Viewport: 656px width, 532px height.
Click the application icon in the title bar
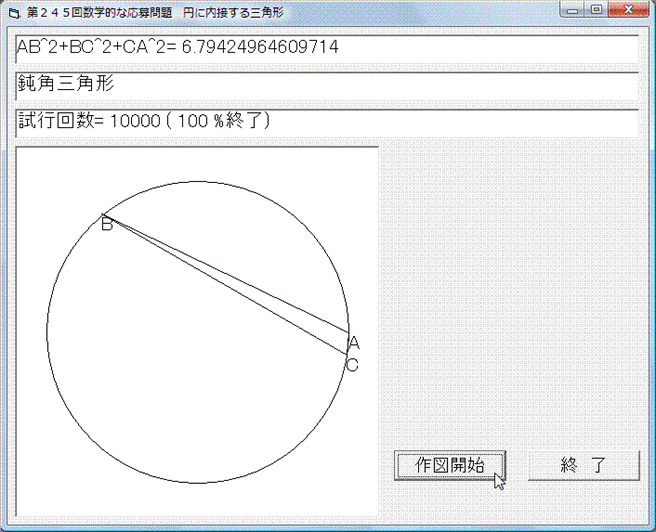click(x=13, y=12)
